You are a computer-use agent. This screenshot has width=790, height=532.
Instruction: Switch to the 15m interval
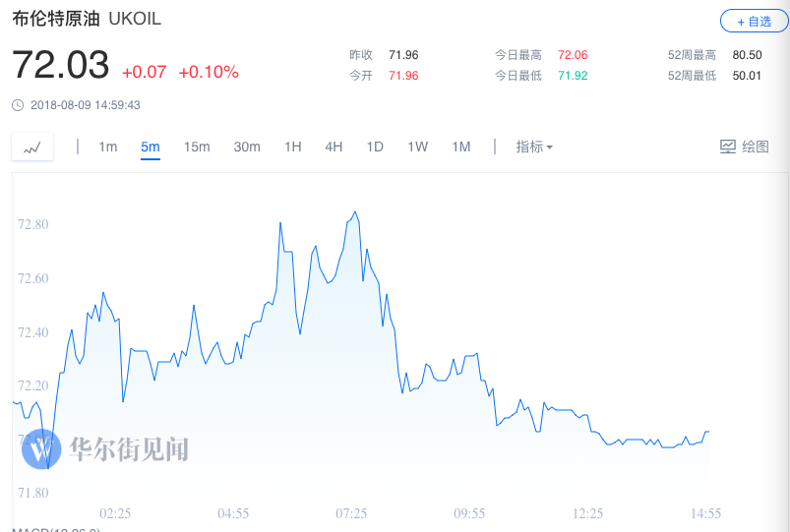(x=197, y=147)
